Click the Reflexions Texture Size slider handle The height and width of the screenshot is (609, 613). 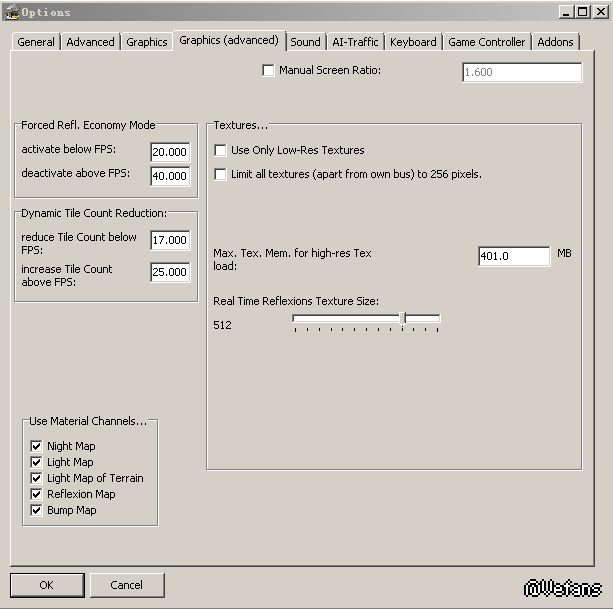403,319
